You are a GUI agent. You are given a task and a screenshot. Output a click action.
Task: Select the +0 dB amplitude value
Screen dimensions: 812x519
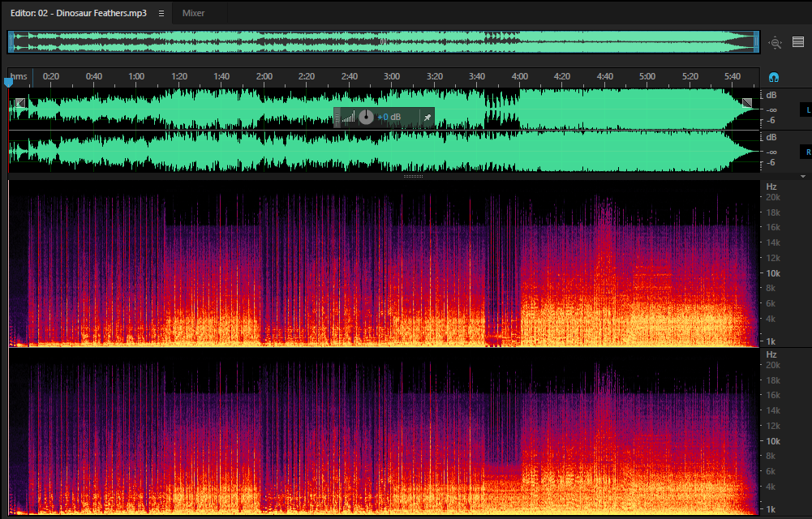pos(389,118)
